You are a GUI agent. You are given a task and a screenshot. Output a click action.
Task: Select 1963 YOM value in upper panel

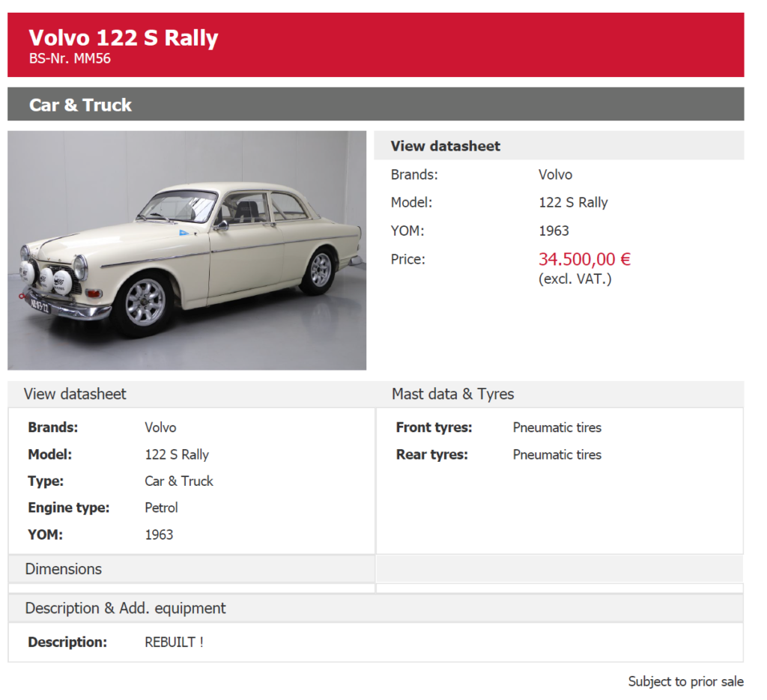pos(554,231)
